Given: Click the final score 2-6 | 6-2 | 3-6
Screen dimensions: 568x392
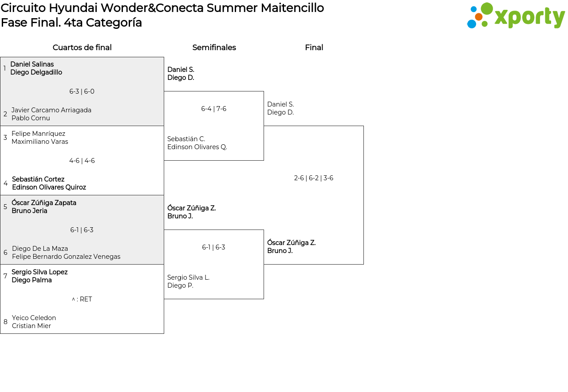Looking at the screenshot, I should tap(313, 178).
